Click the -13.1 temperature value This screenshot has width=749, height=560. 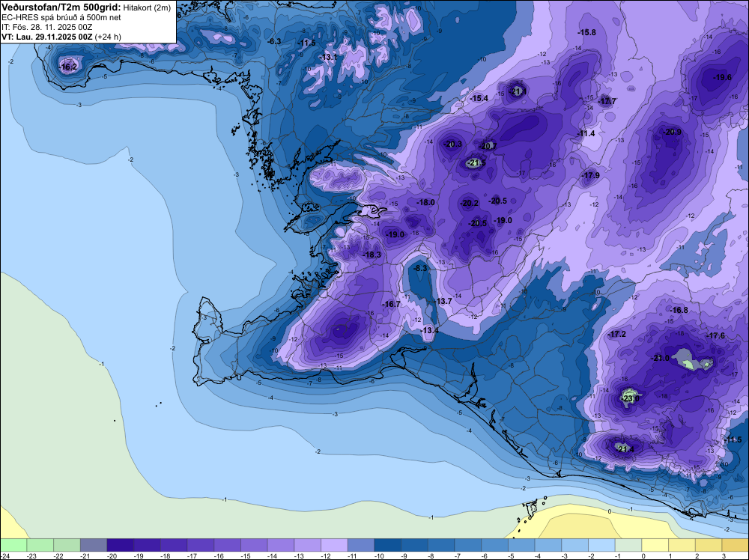(x=328, y=58)
